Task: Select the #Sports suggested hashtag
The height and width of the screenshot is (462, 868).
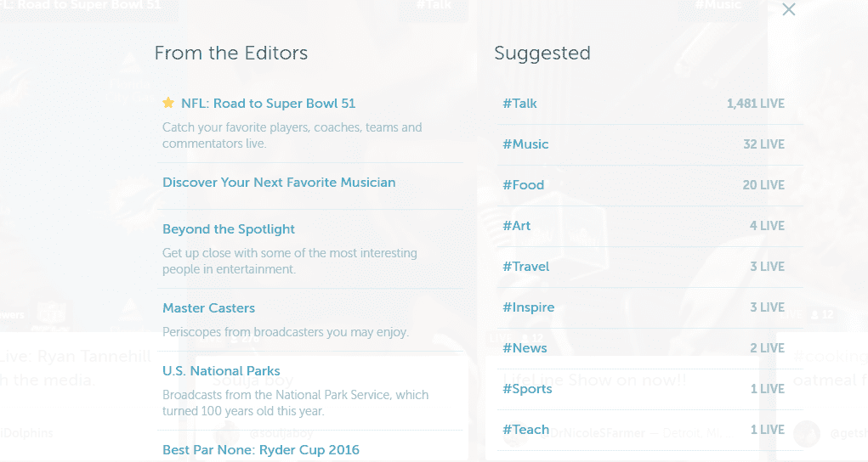Action: click(527, 389)
